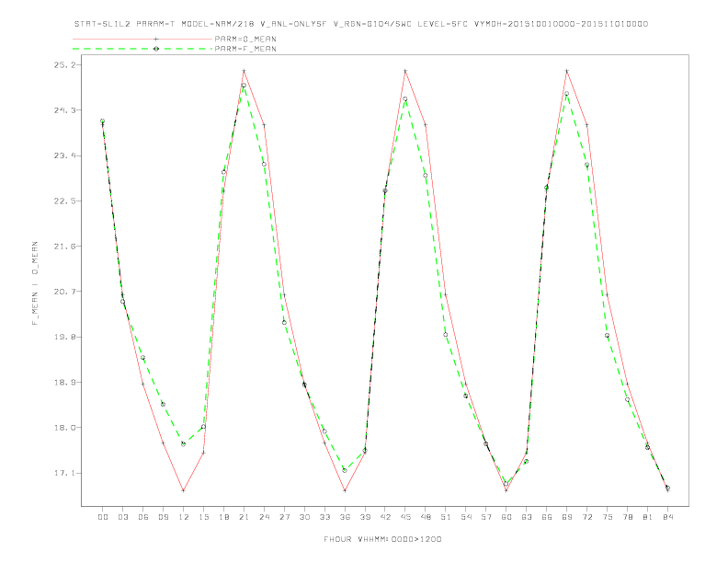The image size is (728, 563).
Task: Select the green dashed F_MEAN legend line sample
Action: click(142, 49)
